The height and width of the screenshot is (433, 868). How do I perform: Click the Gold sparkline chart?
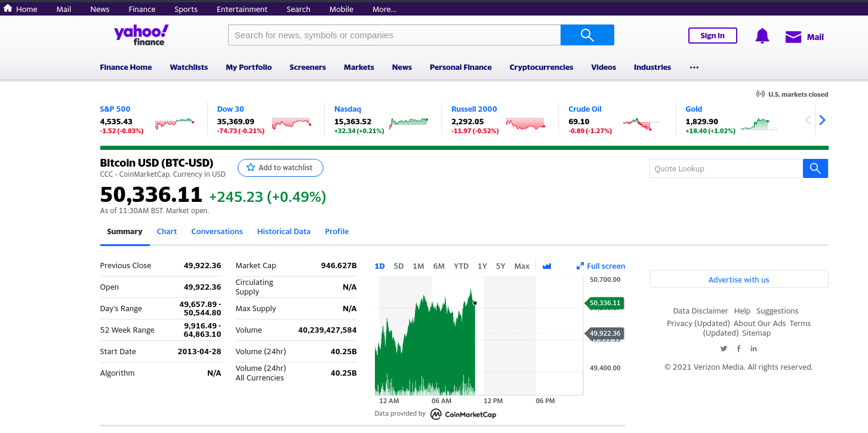759,124
